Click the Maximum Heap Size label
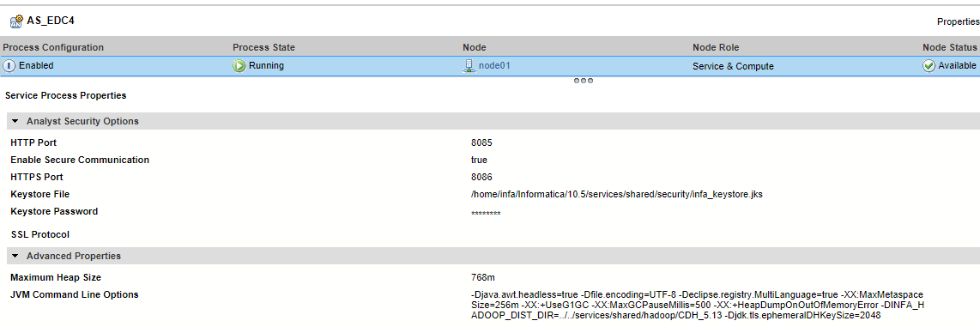This screenshot has width=980, height=327. [x=56, y=277]
